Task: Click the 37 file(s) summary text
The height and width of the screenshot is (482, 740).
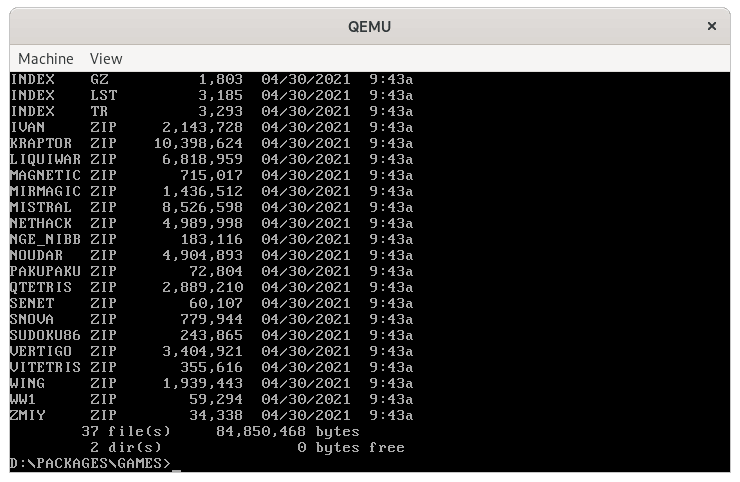Action: (126, 431)
